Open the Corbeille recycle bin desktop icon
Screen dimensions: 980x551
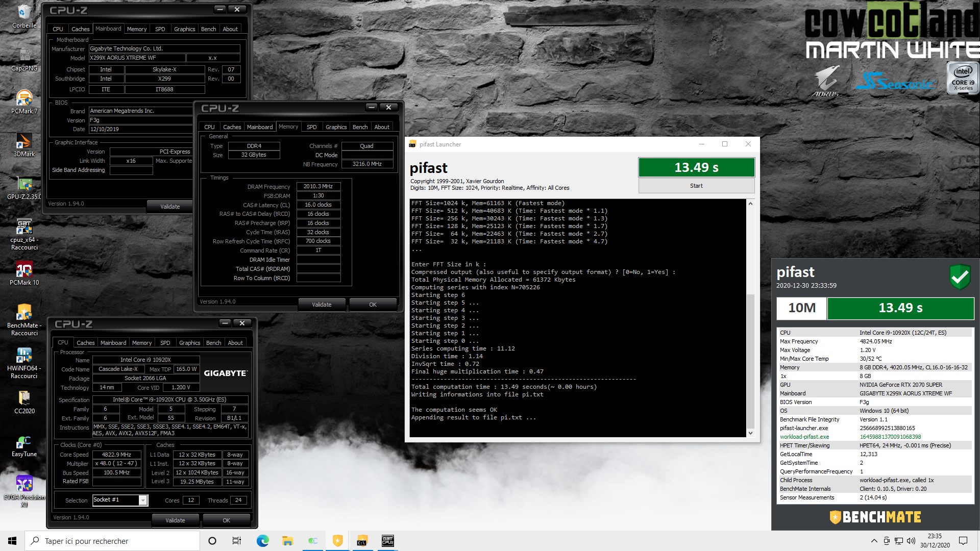tap(24, 16)
